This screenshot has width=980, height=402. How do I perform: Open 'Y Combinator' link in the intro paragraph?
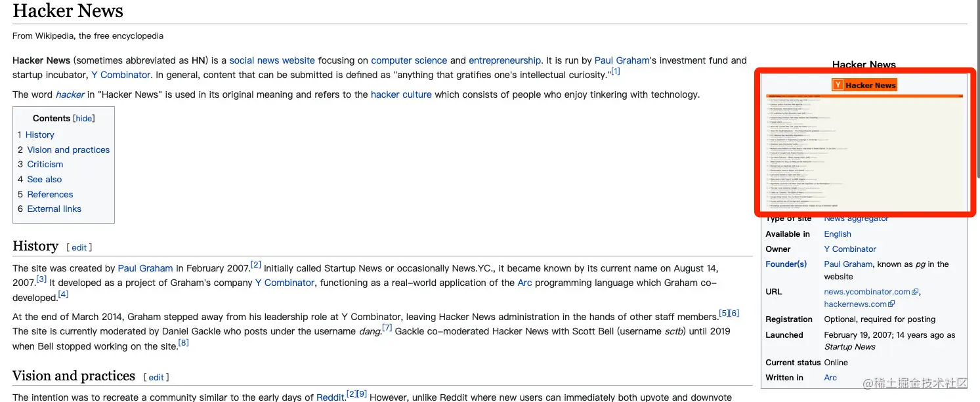(x=121, y=75)
